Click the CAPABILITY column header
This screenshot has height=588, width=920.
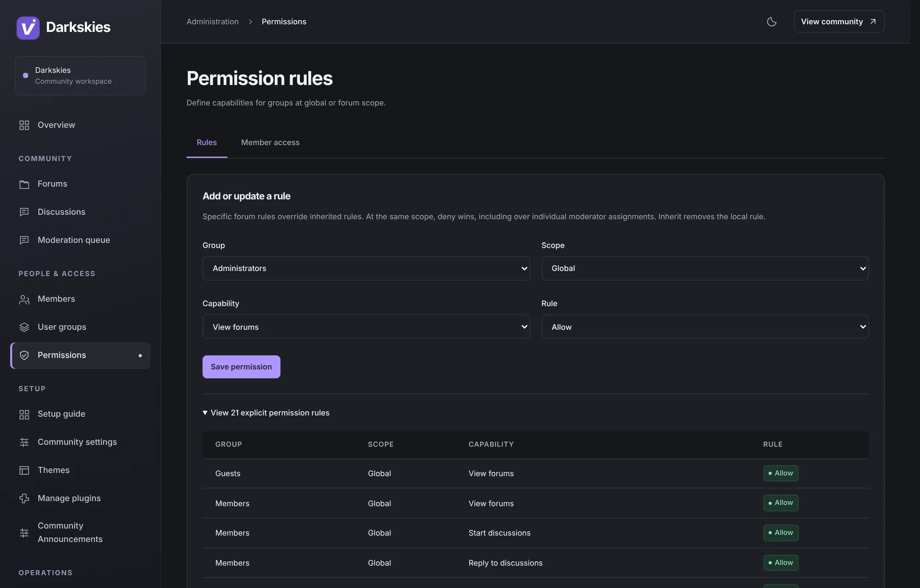(x=491, y=444)
